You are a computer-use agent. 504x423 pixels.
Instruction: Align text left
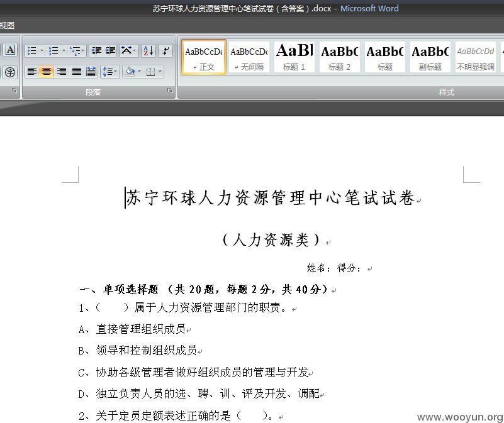[32, 71]
